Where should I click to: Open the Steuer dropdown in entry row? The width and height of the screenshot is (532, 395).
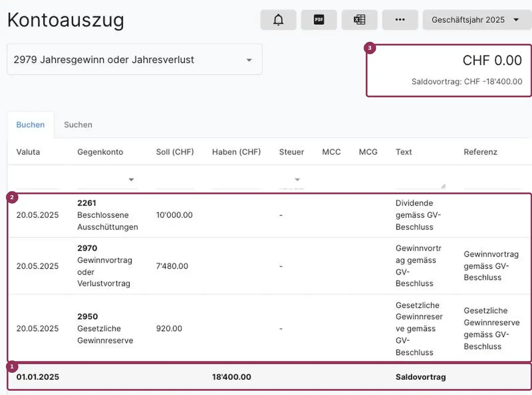click(292, 180)
